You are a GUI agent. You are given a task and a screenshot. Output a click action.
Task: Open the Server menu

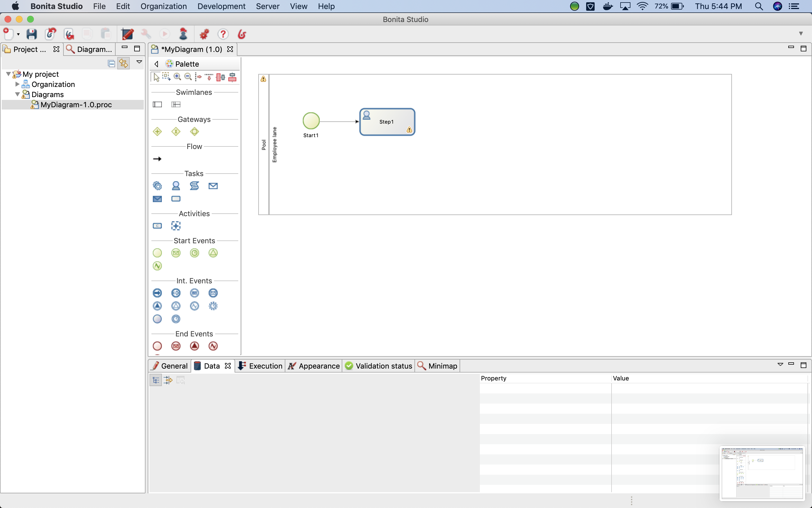tap(267, 6)
